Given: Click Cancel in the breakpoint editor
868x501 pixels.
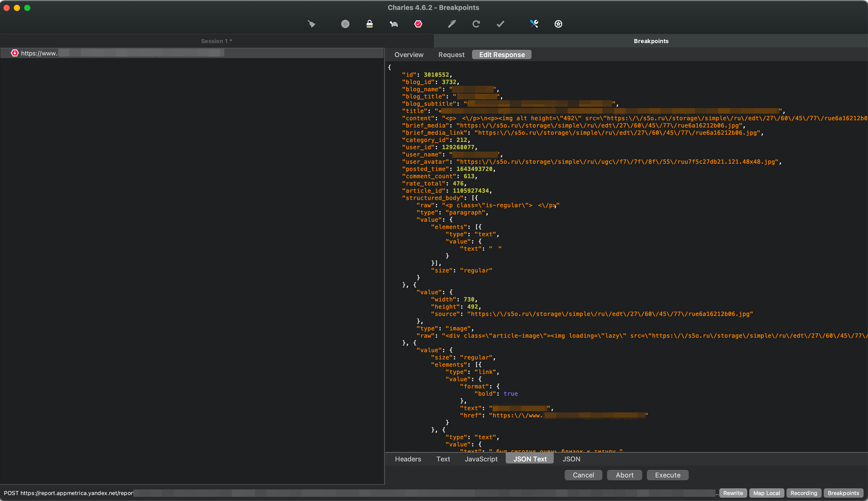Looking at the screenshot, I should (x=583, y=475).
